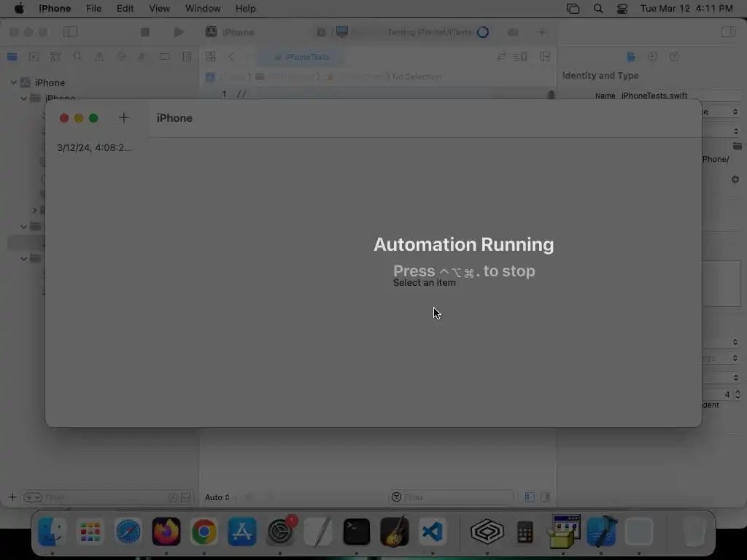Toggle the Xcode inspectors panel
This screenshot has height=560, width=747.
[x=729, y=32]
